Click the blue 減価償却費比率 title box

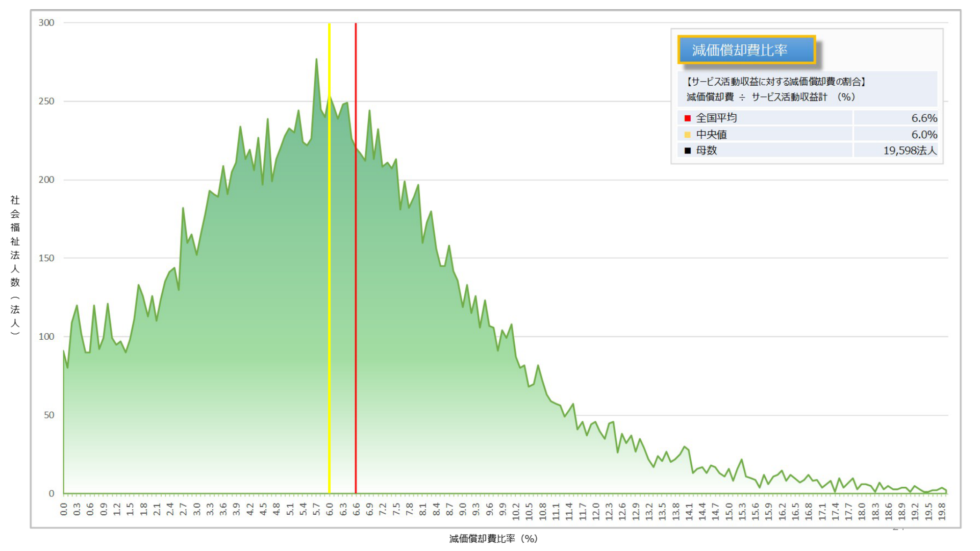tap(746, 50)
